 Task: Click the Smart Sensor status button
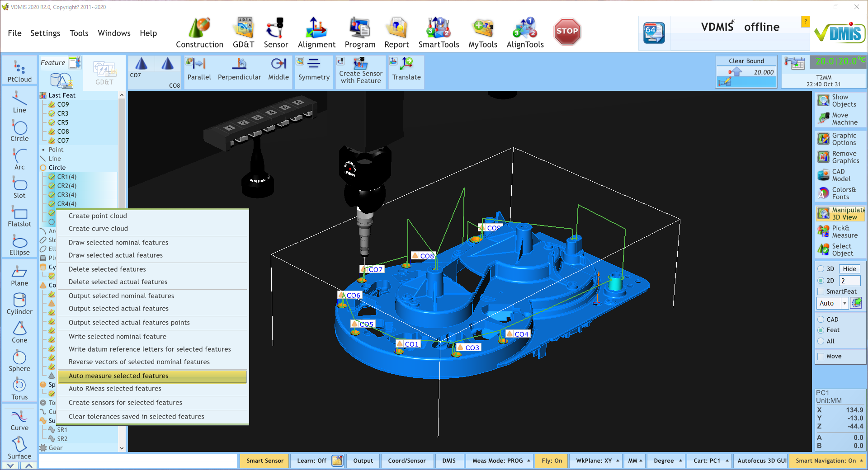(x=264, y=461)
